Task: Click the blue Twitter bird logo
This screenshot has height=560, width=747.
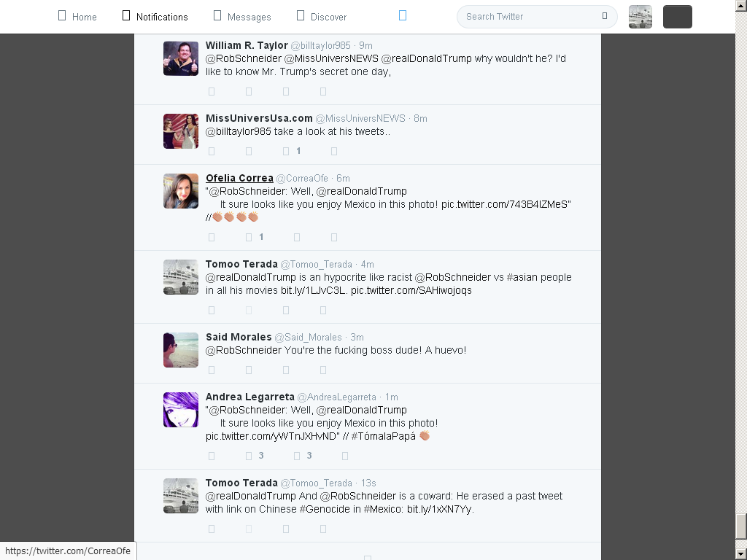Action: point(403,16)
